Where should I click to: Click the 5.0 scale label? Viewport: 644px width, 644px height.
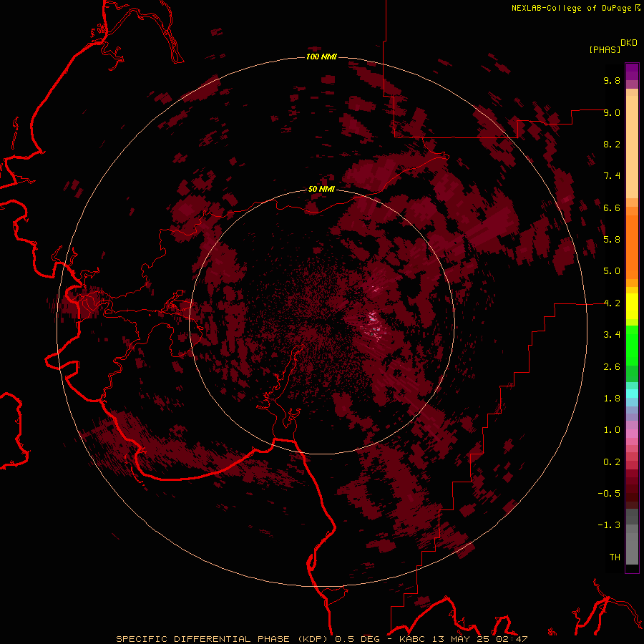point(612,271)
